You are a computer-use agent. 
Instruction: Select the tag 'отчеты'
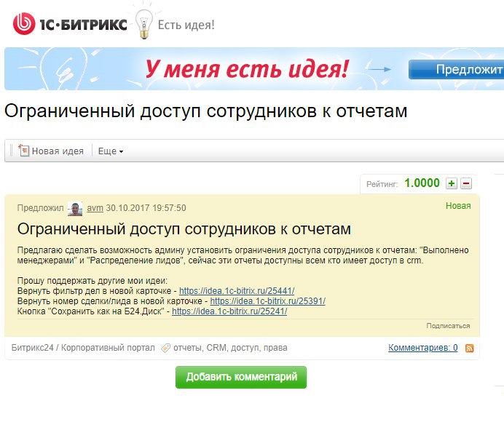(187, 348)
